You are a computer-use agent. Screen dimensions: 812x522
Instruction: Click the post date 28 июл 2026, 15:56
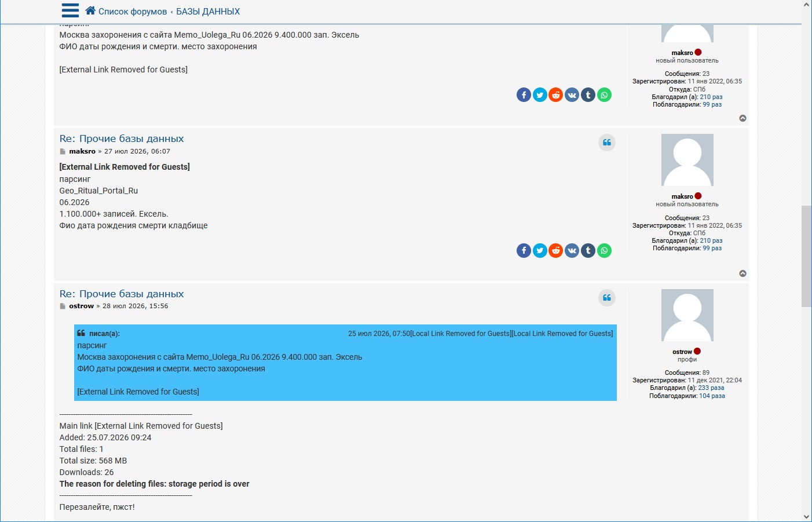pyautogui.click(x=136, y=306)
